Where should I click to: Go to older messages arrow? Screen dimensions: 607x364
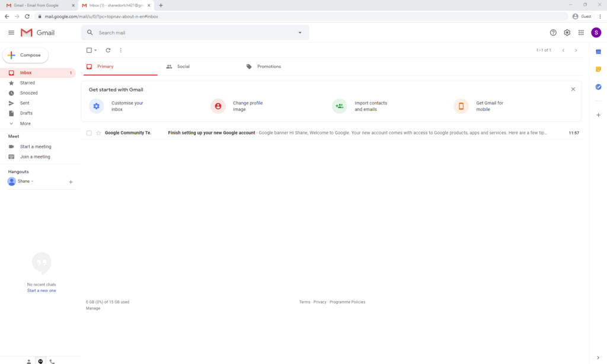pos(576,50)
